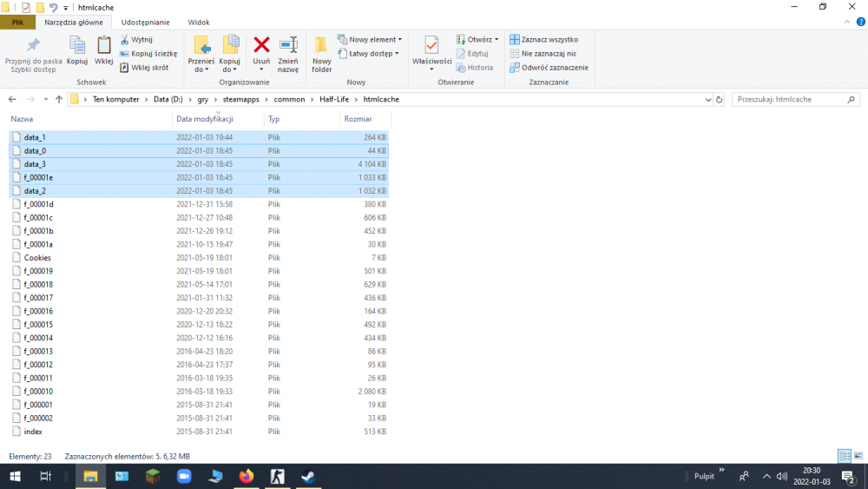Switch to large icons view layout
This screenshot has width=868, height=489.
coord(858,456)
